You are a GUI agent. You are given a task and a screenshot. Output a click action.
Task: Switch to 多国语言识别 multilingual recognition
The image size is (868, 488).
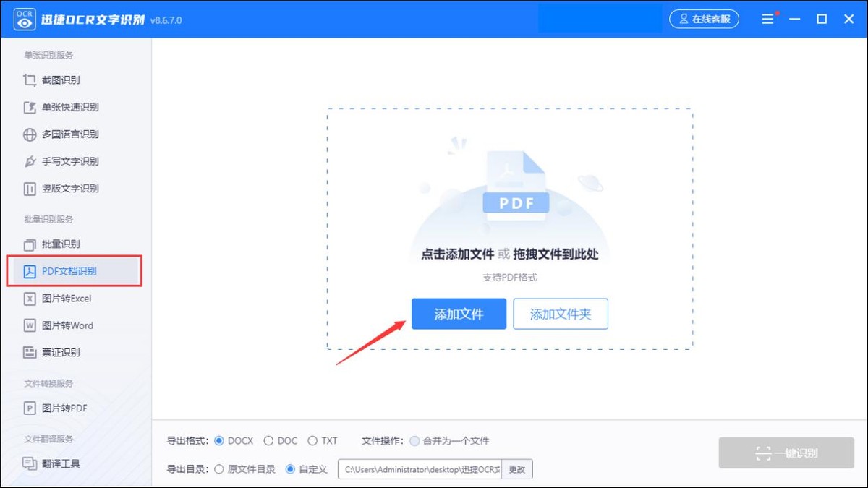pos(65,134)
